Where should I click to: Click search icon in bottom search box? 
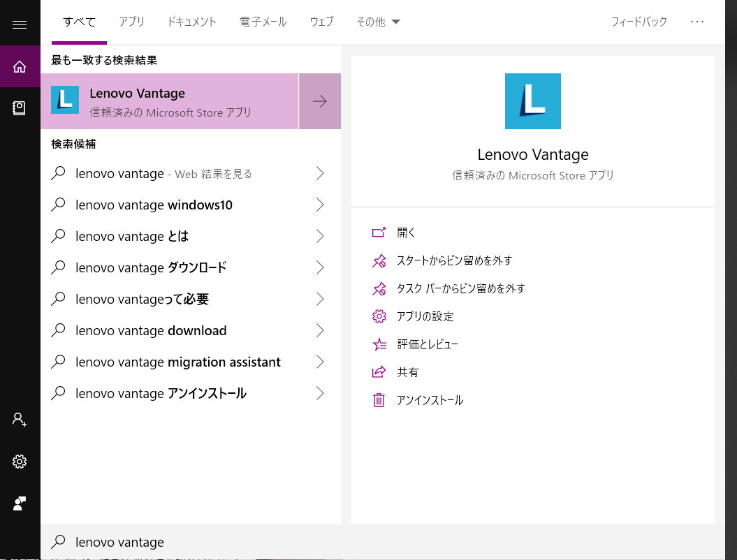(58, 542)
